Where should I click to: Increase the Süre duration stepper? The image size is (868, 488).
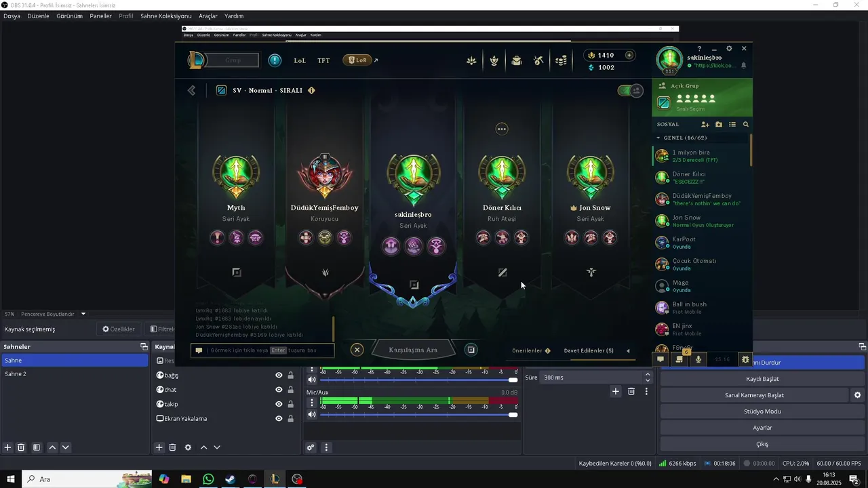648,374
